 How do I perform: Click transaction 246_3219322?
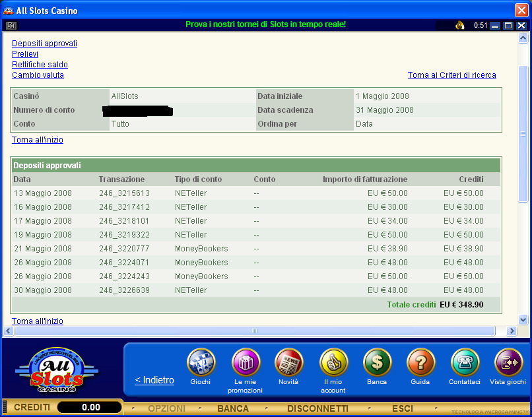124,235
